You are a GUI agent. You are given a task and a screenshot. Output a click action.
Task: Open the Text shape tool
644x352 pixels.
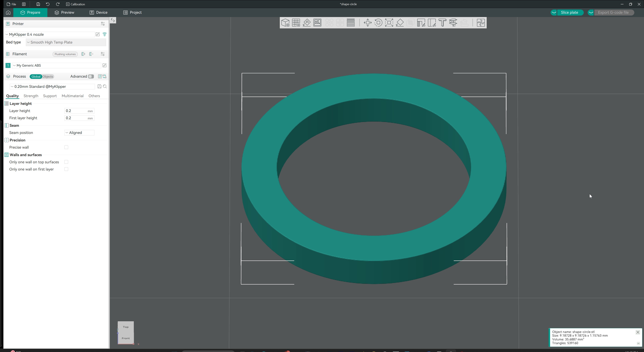442,23
